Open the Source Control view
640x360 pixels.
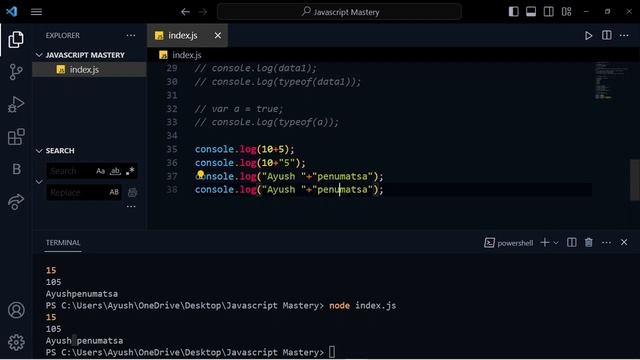coord(16,72)
